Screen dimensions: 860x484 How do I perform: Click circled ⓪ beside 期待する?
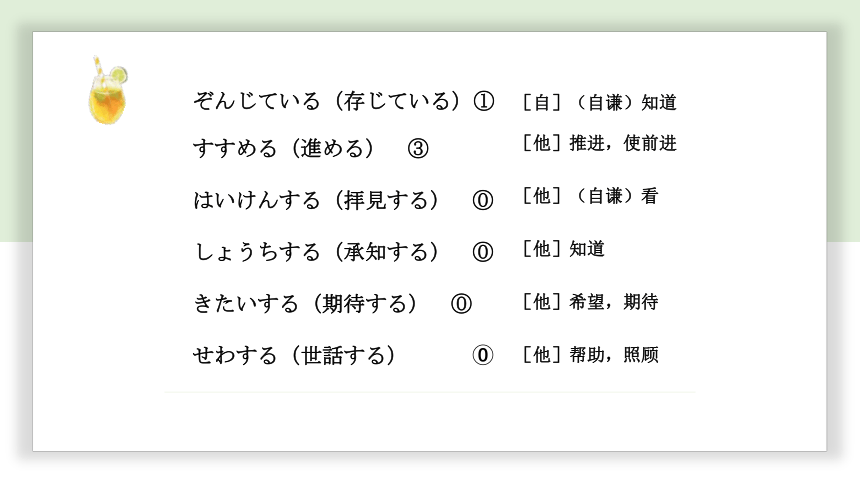461,303
